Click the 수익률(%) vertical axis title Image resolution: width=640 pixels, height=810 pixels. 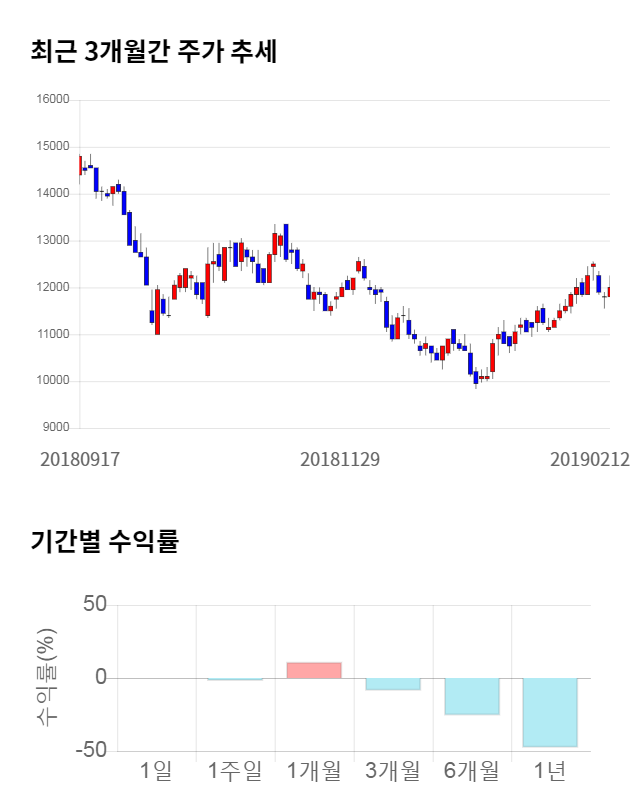click(x=45, y=677)
